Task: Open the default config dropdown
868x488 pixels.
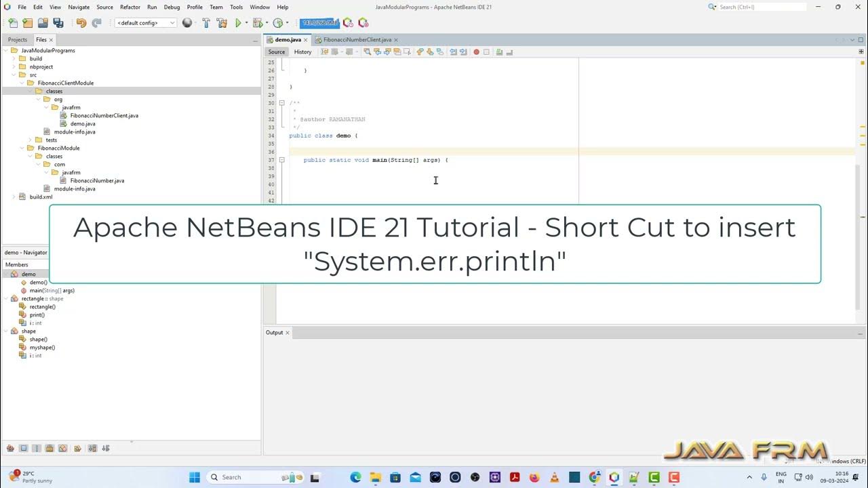Action: (146, 23)
